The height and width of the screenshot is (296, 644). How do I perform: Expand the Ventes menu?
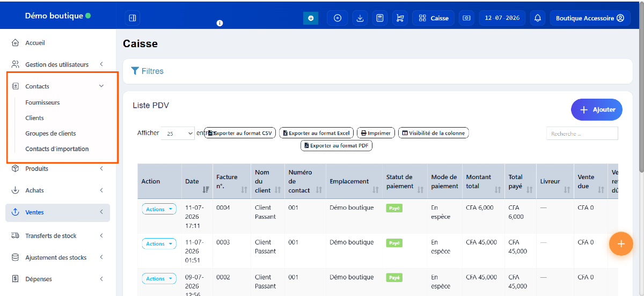tap(58, 212)
